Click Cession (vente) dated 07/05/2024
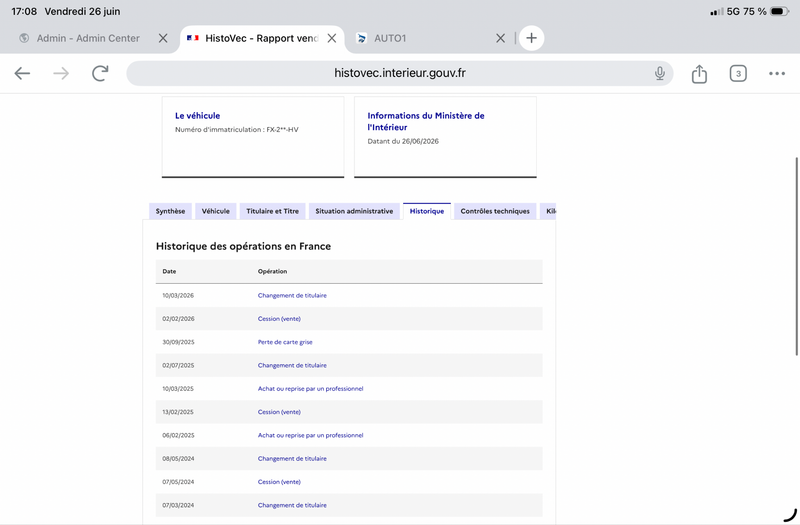Screen dimensions: 800x525 pyautogui.click(x=279, y=482)
